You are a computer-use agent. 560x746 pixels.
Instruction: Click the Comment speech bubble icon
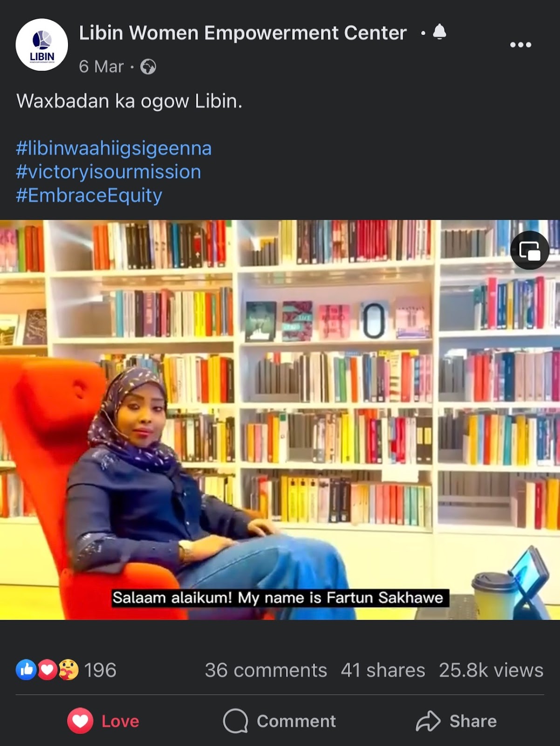coord(235,721)
